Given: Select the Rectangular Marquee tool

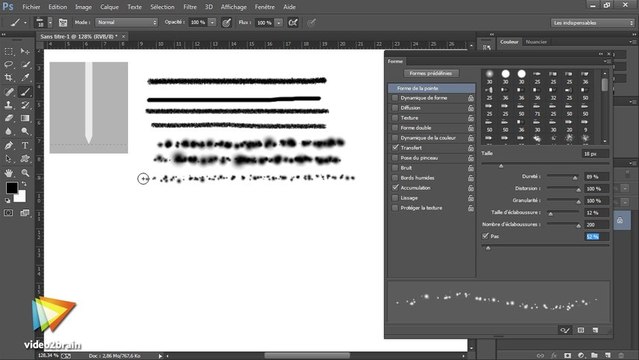Looking at the screenshot, I should [9, 51].
